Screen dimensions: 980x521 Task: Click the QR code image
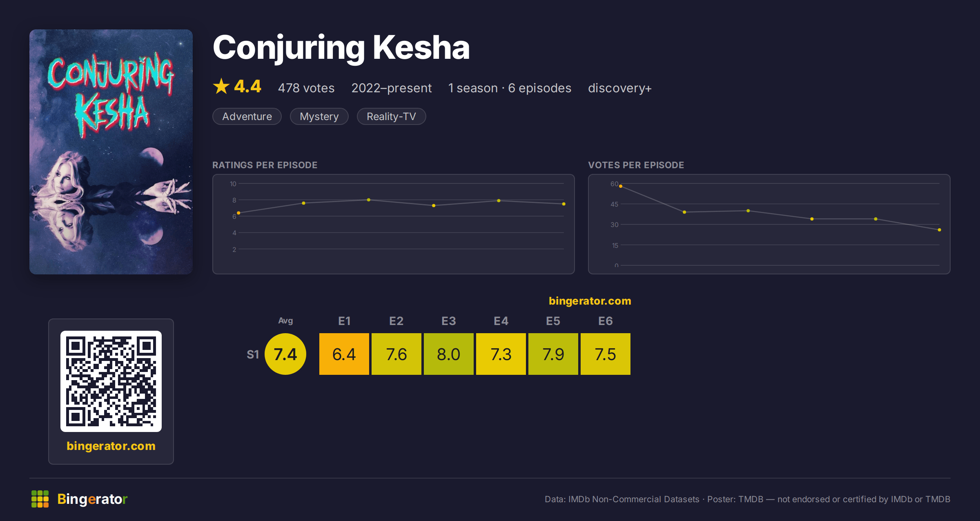(111, 381)
